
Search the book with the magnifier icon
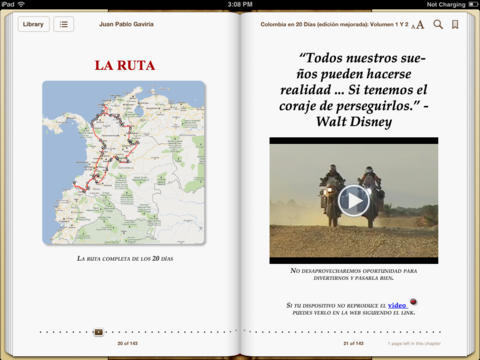coord(438,24)
